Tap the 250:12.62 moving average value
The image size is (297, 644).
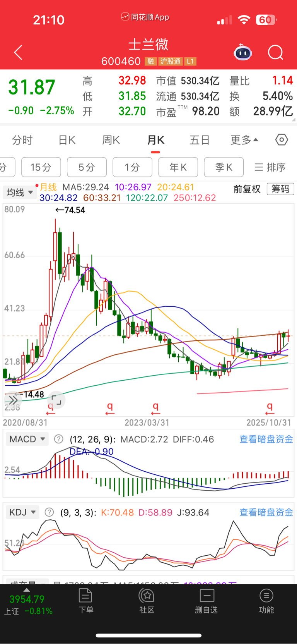pyautogui.click(x=195, y=198)
